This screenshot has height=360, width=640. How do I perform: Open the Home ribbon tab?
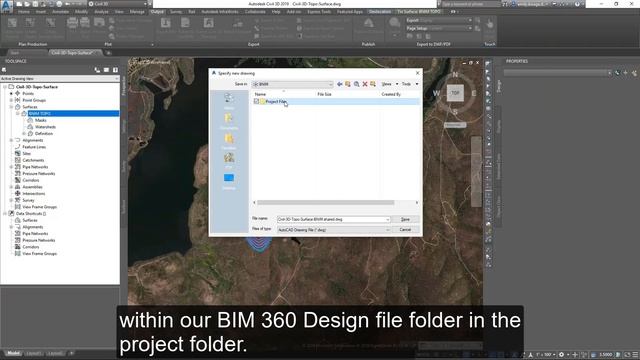24,12
